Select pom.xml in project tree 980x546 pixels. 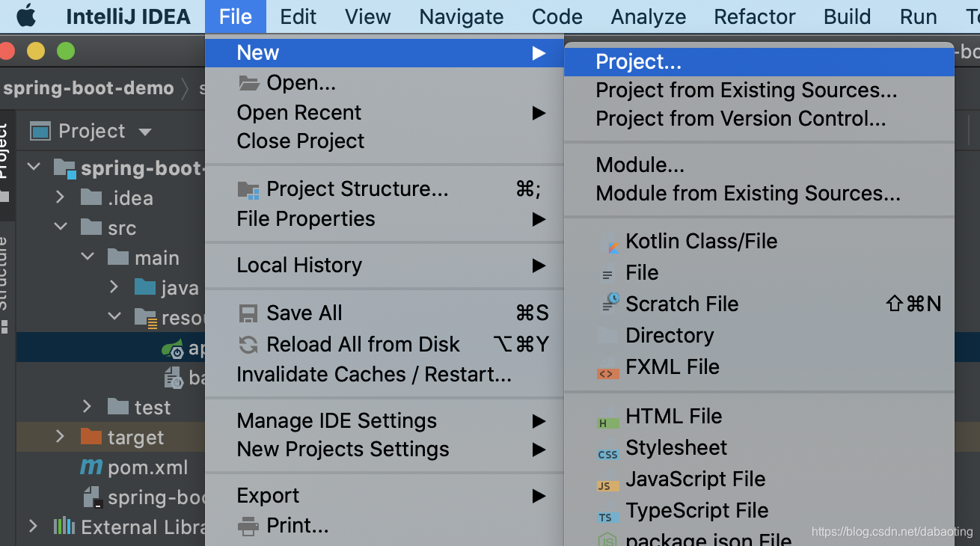147,468
